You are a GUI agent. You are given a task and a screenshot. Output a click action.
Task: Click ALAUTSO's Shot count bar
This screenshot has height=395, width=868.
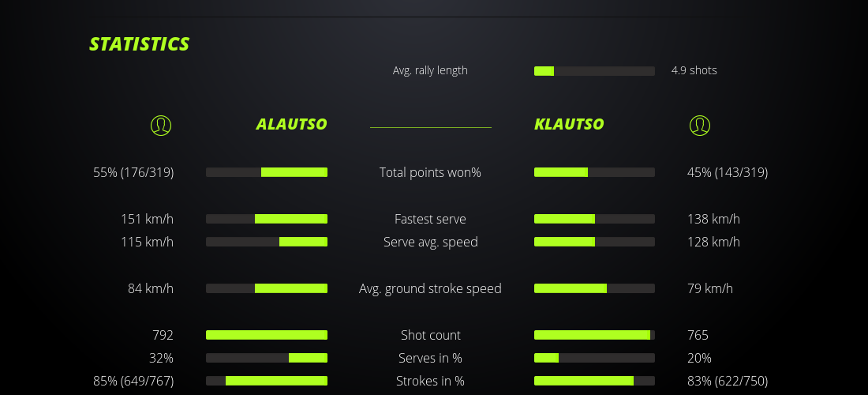pyautogui.click(x=267, y=335)
